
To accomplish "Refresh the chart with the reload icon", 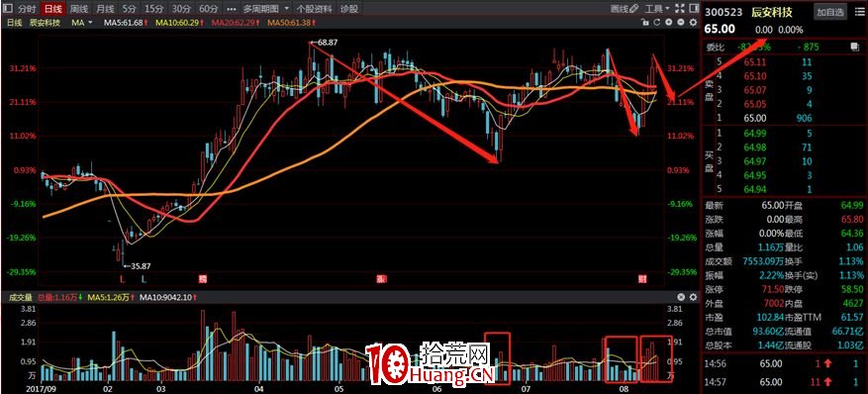I will [x=656, y=23].
